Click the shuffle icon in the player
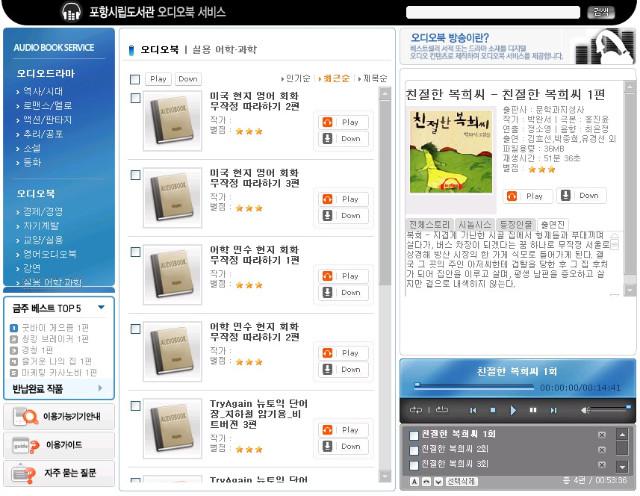 tap(441, 409)
